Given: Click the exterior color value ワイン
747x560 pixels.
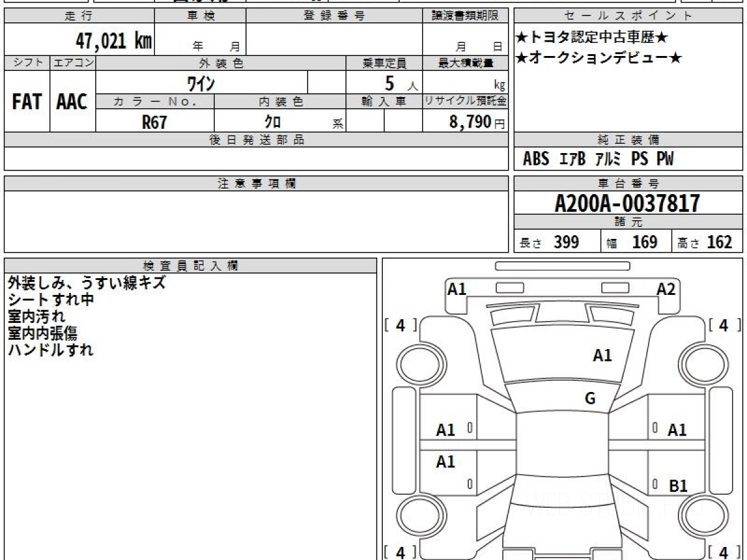Looking at the screenshot, I should pyautogui.click(x=202, y=82).
